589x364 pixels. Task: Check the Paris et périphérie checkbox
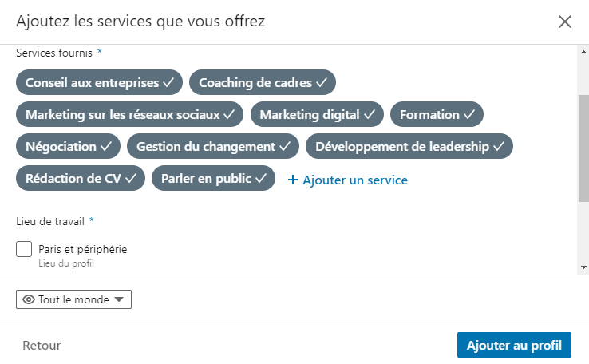[24, 250]
